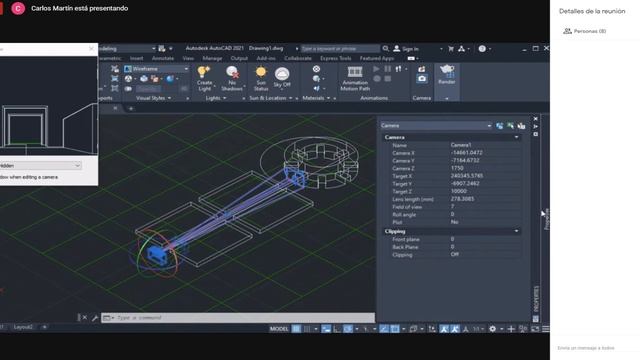Image resolution: width=640 pixels, height=360 pixels.
Task: Open the Workspace Switching gear icon
Action: [493, 329]
